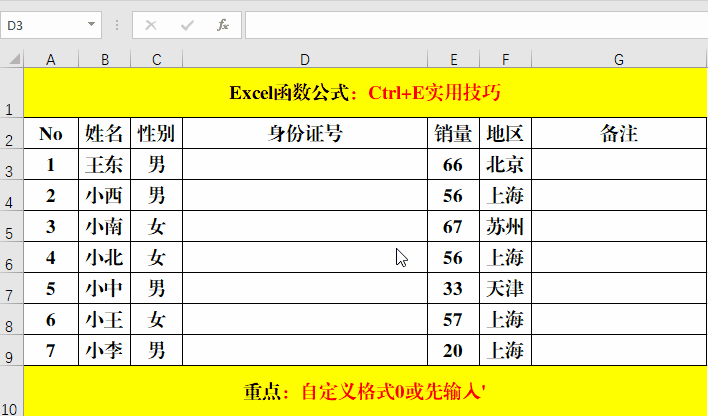This screenshot has width=708, height=416.
Task: Select row 3 header
Action: [x=11, y=164]
